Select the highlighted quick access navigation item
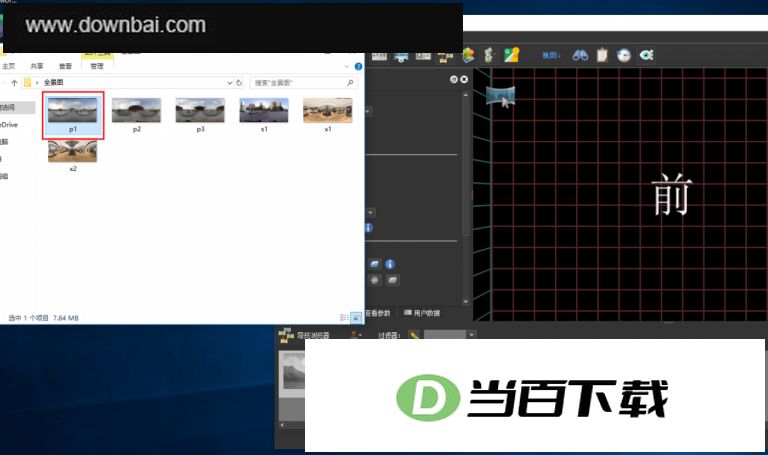 [x=17, y=107]
